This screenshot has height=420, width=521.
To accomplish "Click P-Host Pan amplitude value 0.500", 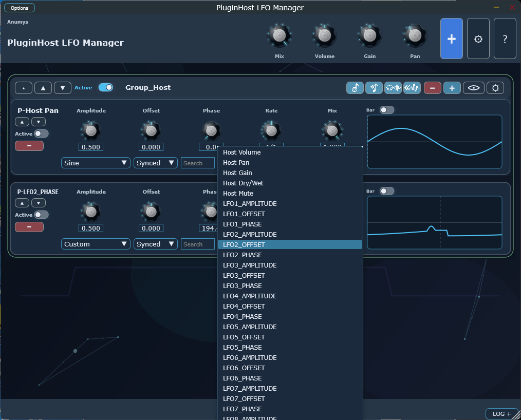I will [91, 147].
